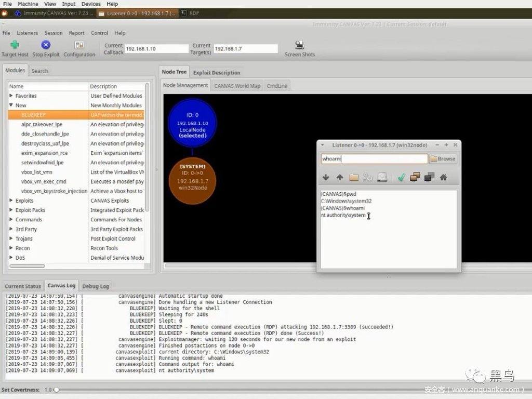
Task: Click the Current Callback IP field
Action: 156,48
